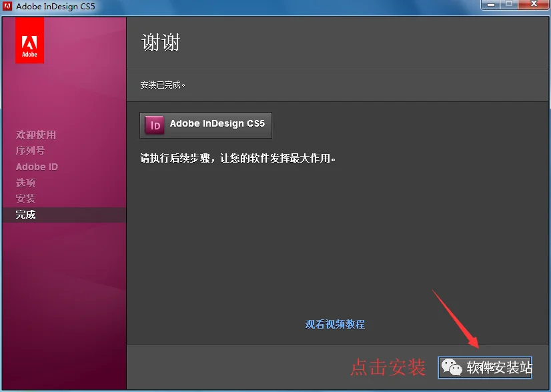Click the 谢谢 heading
551x392 pixels.
click(161, 43)
